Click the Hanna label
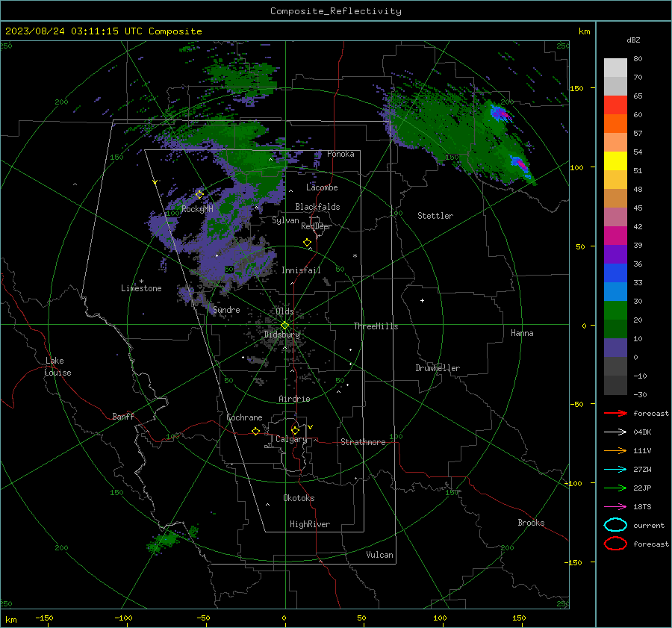Viewport: 672px width, 628px height. 522,333
